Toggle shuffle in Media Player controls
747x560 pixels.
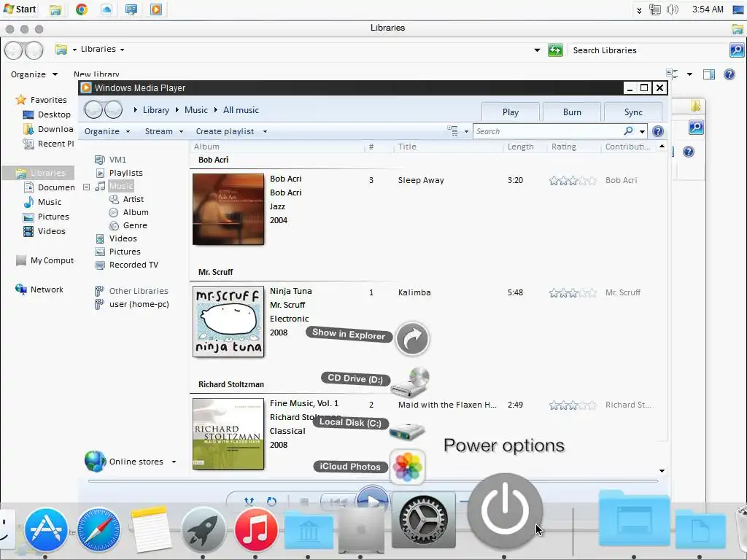[249, 501]
